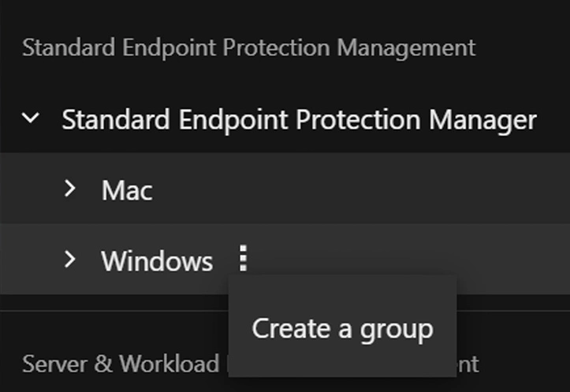Select the Mac tree item label
This screenshot has height=392, width=570.
coord(127,190)
